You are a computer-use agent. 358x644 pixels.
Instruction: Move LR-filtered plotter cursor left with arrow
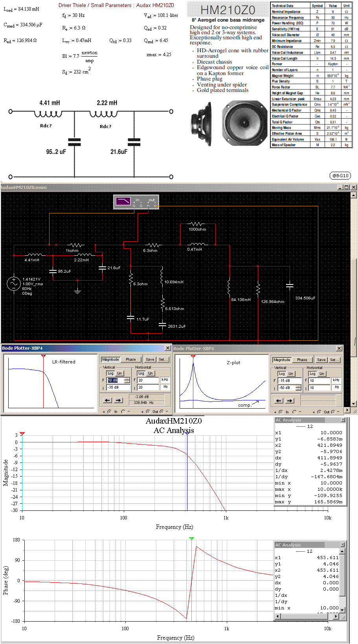point(107,400)
